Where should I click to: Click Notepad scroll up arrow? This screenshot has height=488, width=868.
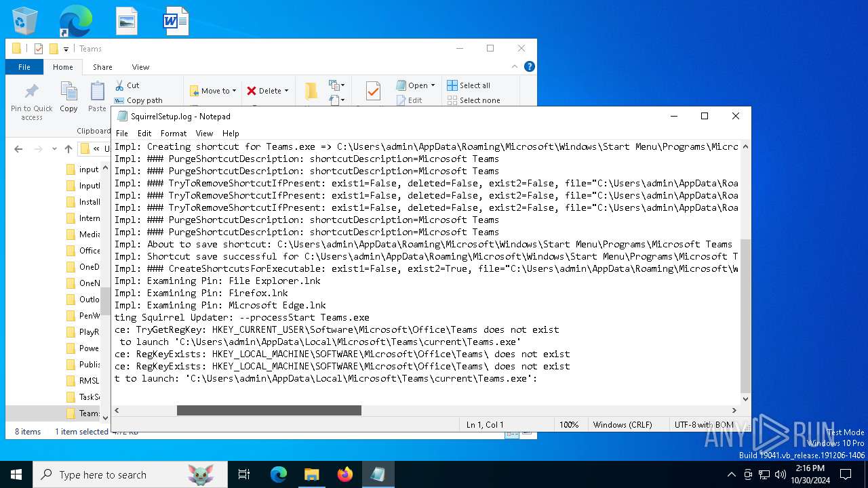tap(746, 146)
